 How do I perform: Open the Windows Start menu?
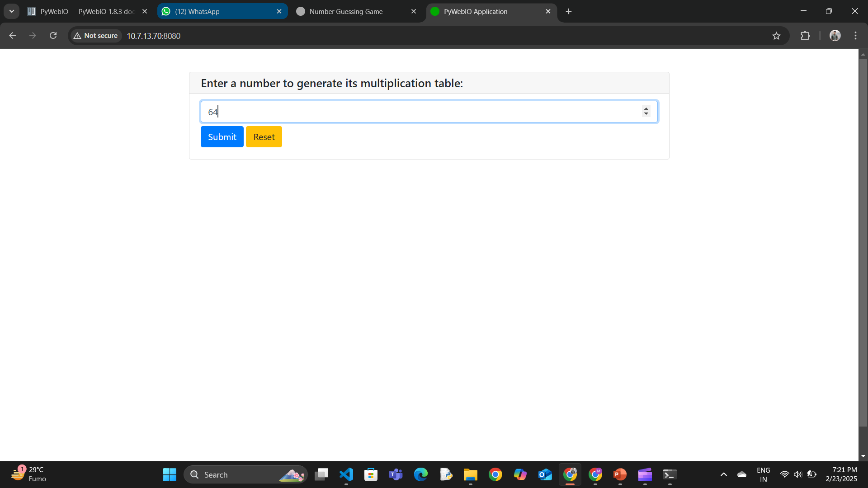tap(170, 474)
